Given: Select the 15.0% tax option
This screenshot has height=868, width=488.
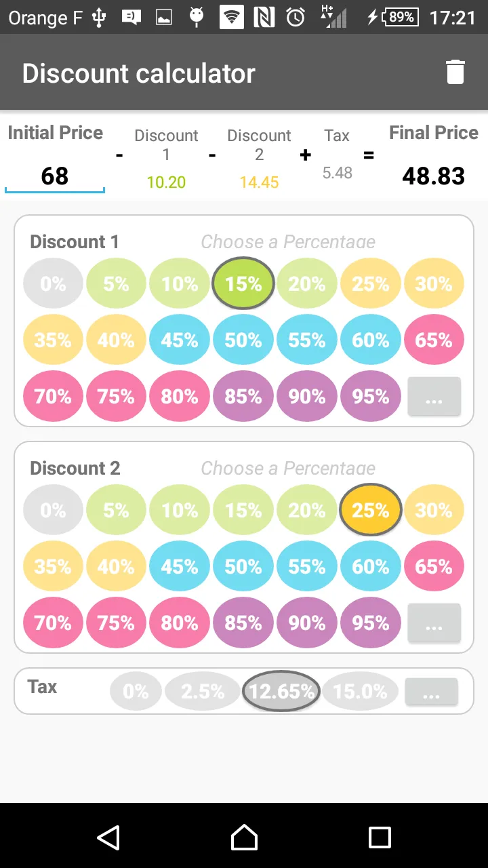Looking at the screenshot, I should [x=360, y=691].
